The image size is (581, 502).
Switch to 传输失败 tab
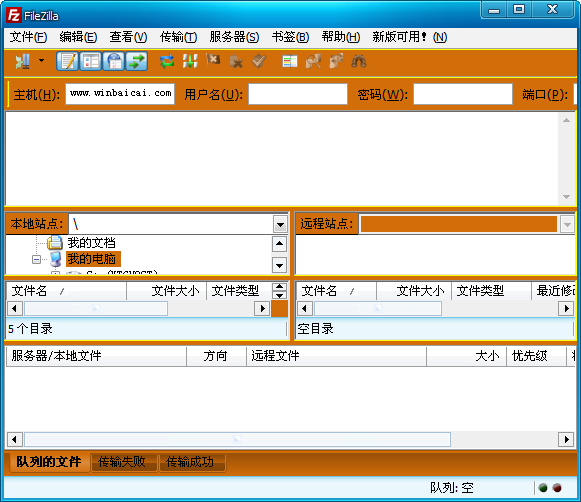[x=122, y=462]
